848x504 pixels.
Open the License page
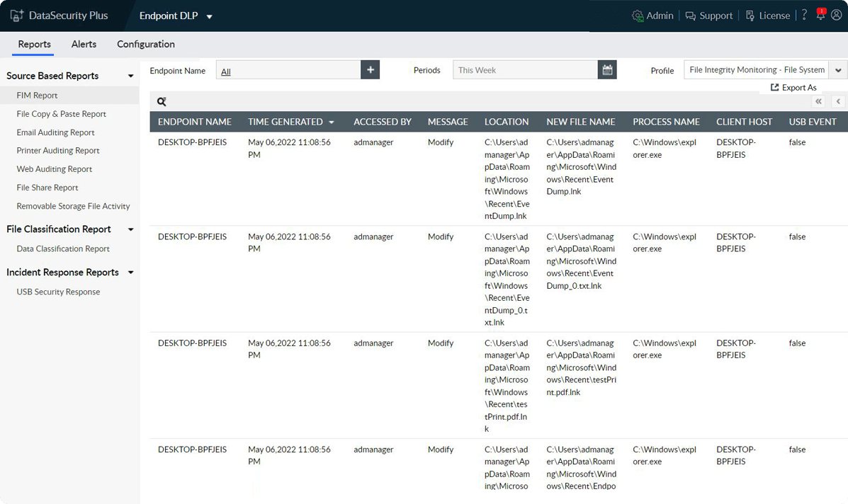(768, 16)
